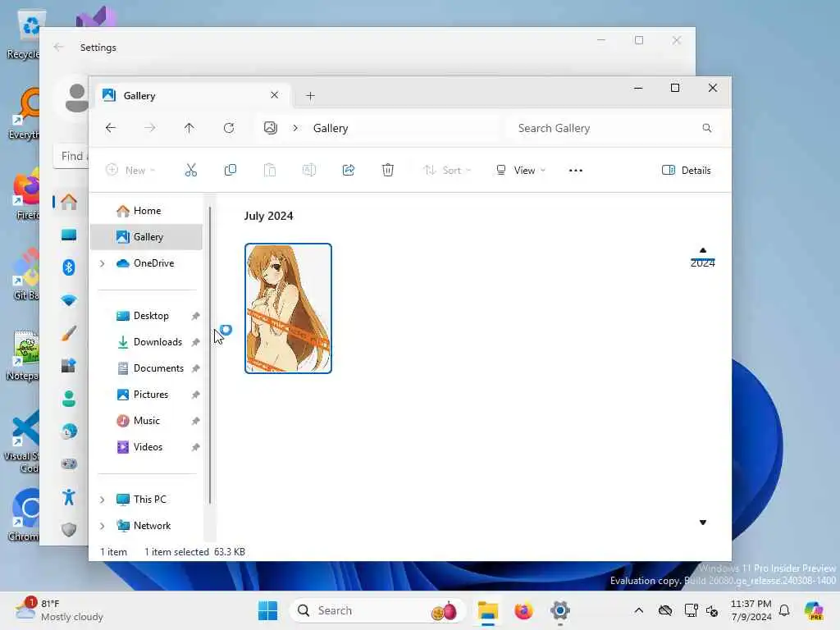Screen dimensions: 840x630
Task: Click the Share icon in toolbar
Action: pos(348,171)
